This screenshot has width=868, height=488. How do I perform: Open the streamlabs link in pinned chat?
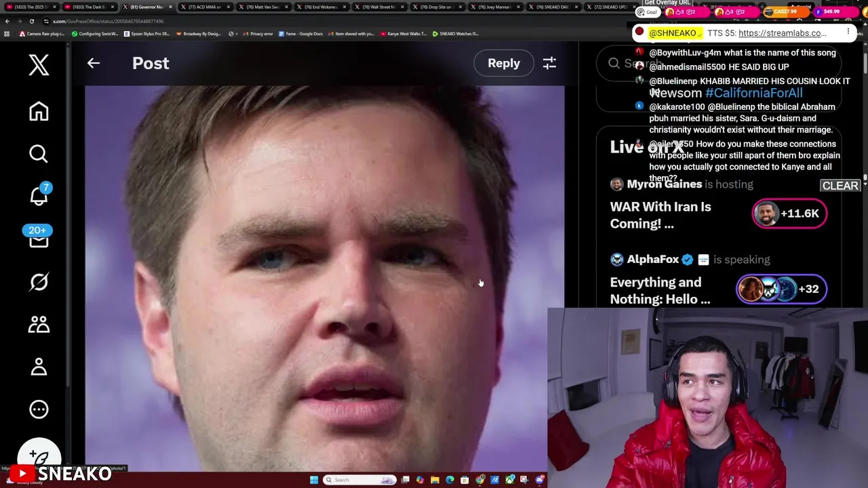[783, 33]
